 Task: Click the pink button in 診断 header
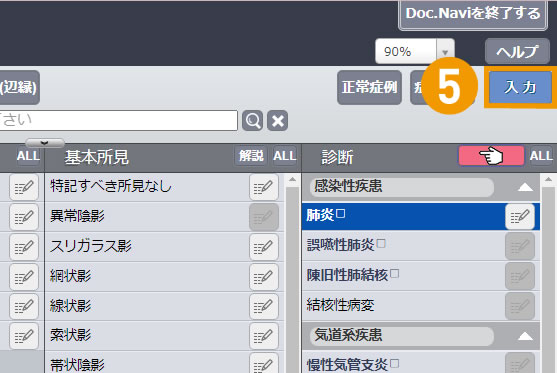[491, 156]
